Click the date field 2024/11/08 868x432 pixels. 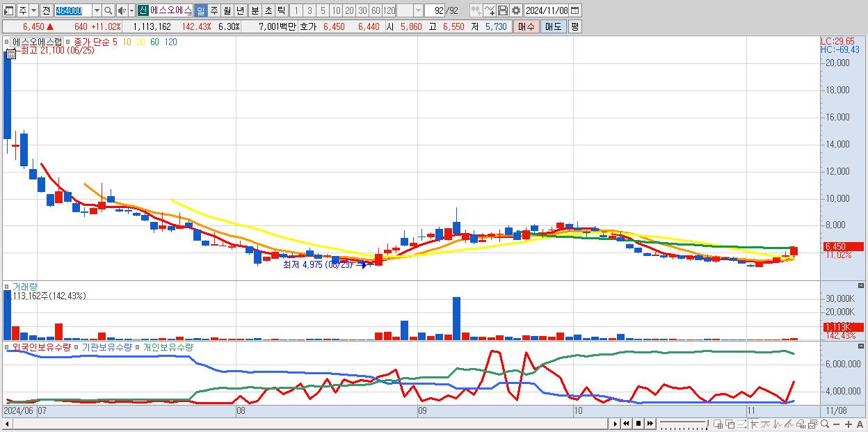pyautogui.click(x=547, y=11)
